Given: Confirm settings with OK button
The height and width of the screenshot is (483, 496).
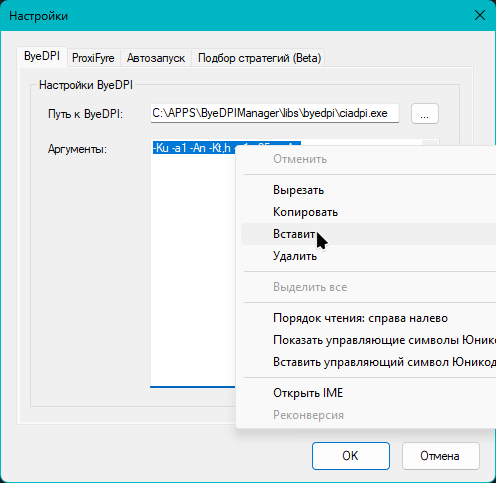Looking at the screenshot, I should pos(351,456).
